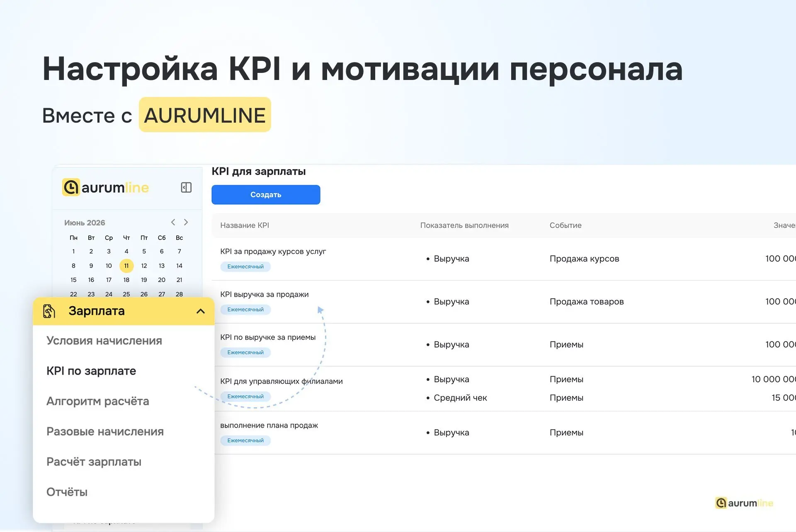Screen dimensions: 796x532
Task: Click Ежемесячный tag under выручка за продажи
Action: (x=245, y=310)
